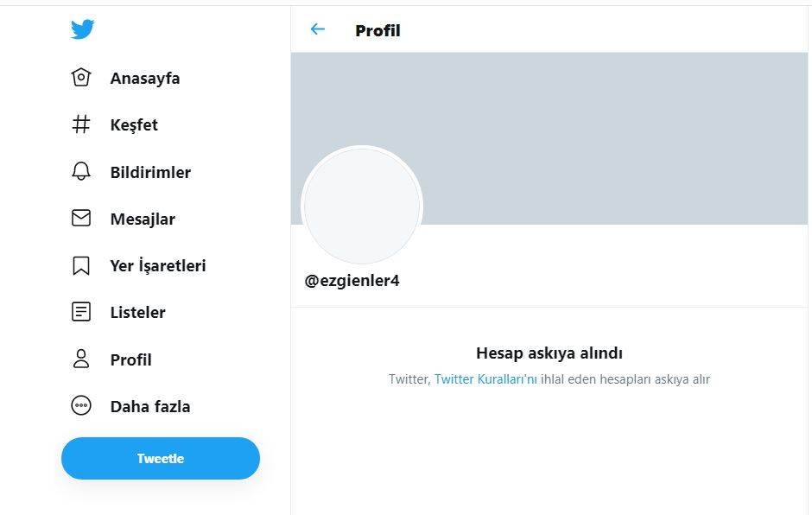Select the Listeler text label in sidebar

point(137,312)
